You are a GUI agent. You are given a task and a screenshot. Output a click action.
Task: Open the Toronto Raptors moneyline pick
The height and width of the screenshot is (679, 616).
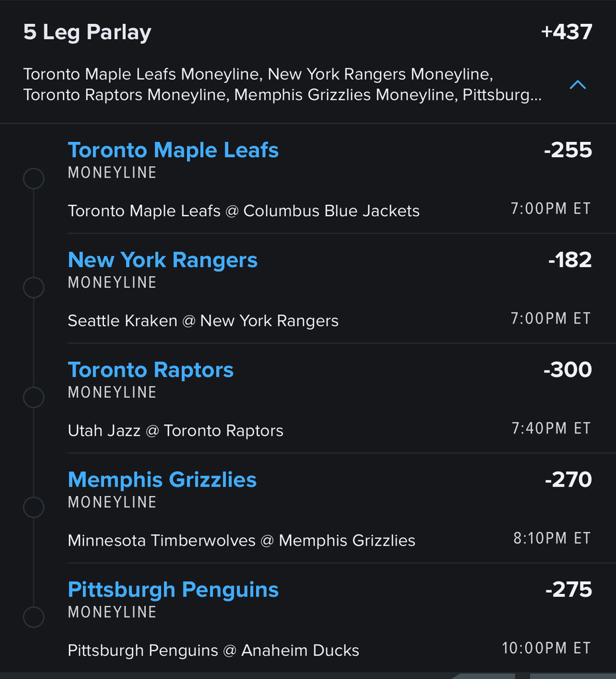(x=151, y=370)
